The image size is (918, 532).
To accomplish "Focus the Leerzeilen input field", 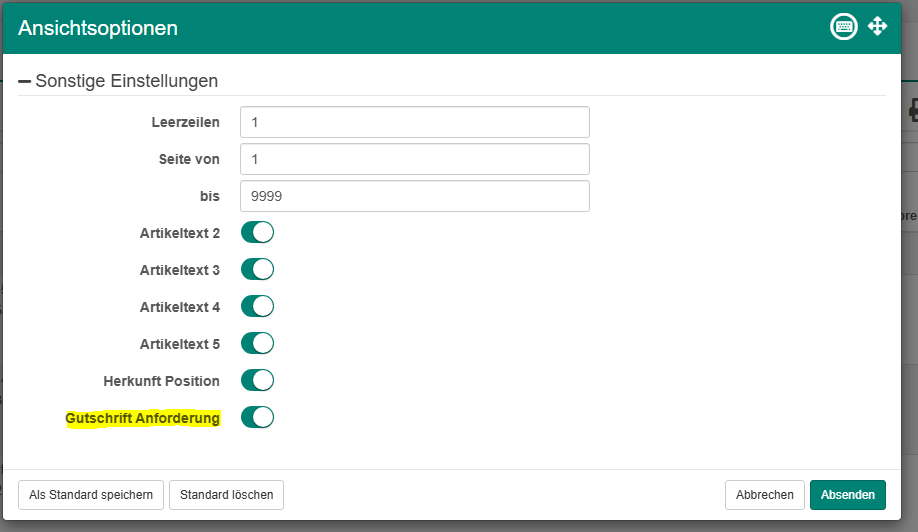I will tap(414, 122).
